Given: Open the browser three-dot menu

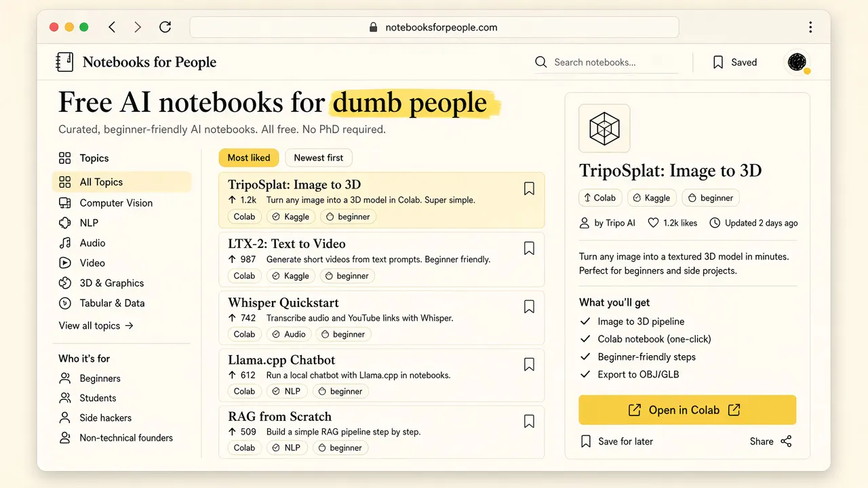Looking at the screenshot, I should 810,27.
